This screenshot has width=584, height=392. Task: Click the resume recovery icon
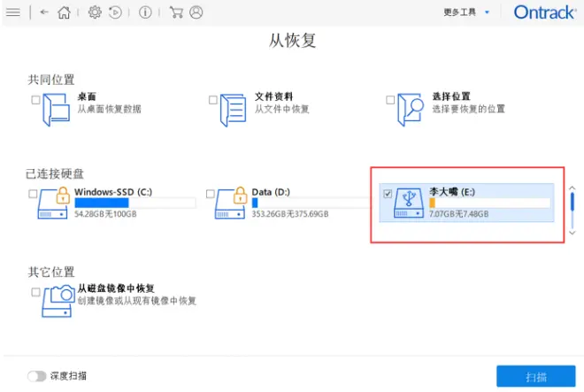115,12
